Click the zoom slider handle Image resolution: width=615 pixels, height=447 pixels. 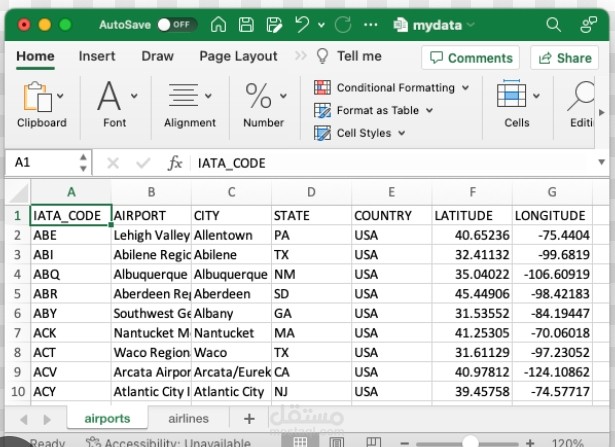click(470, 442)
